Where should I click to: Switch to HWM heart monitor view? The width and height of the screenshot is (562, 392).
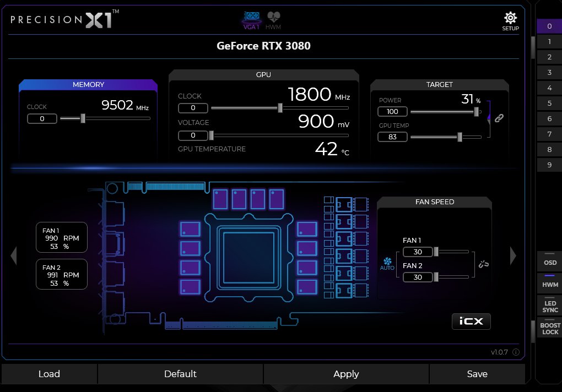(273, 20)
